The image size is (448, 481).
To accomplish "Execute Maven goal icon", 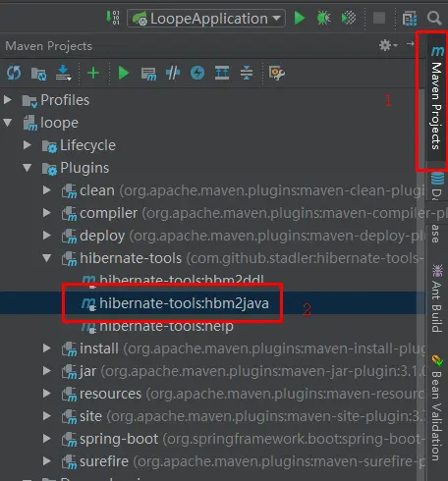I will click(148, 74).
